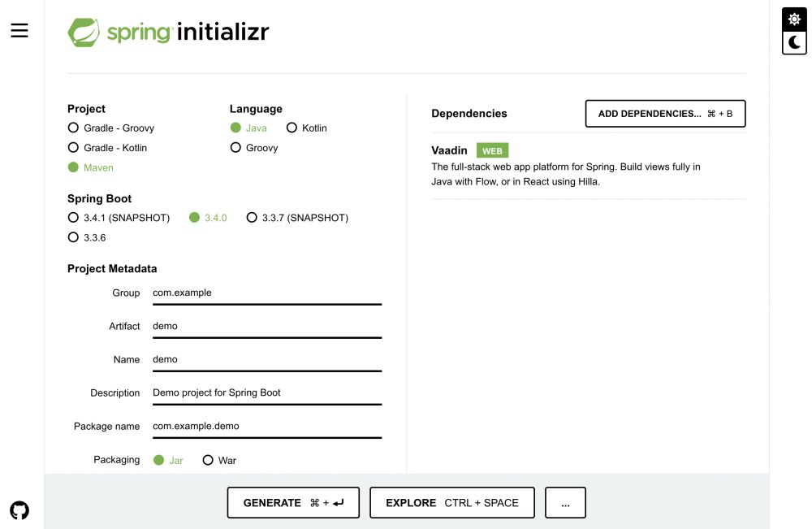Click the Group input field

point(267,293)
